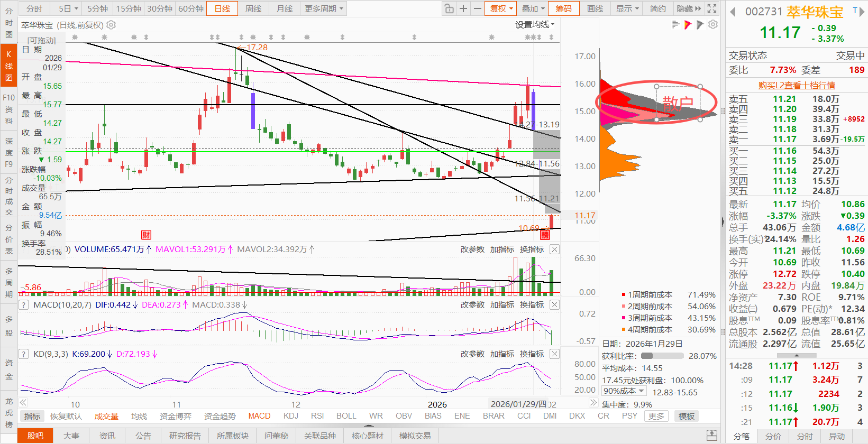
Task: Click the 更多 indicators button
Action: [656, 416]
